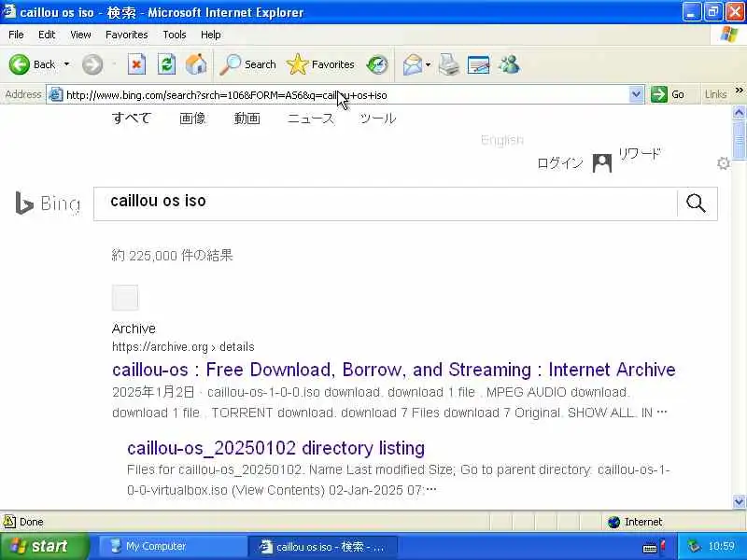
Task: Click the archive.org details URL text
Action: 183,346
